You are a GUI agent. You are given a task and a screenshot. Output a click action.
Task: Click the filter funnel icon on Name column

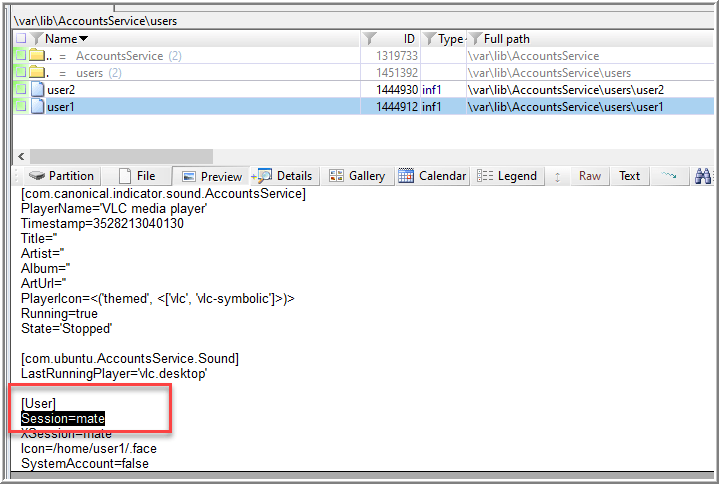36,39
